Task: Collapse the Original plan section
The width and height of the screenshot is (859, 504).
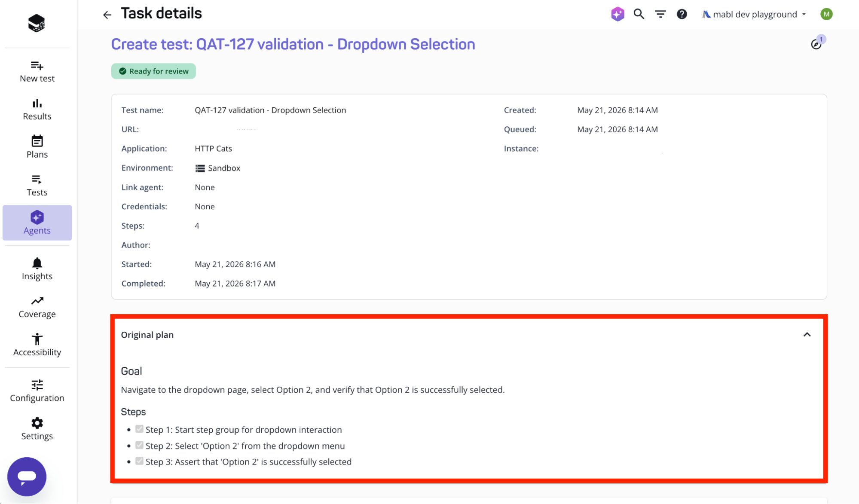Action: point(807,335)
